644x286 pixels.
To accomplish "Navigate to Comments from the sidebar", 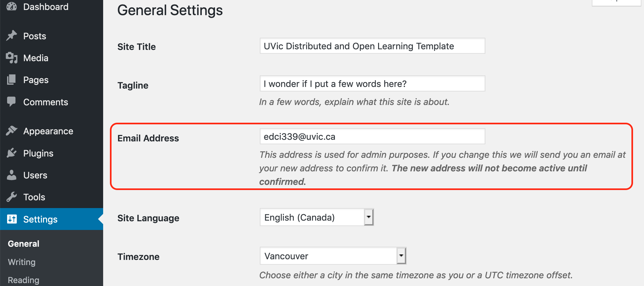I will tap(45, 102).
